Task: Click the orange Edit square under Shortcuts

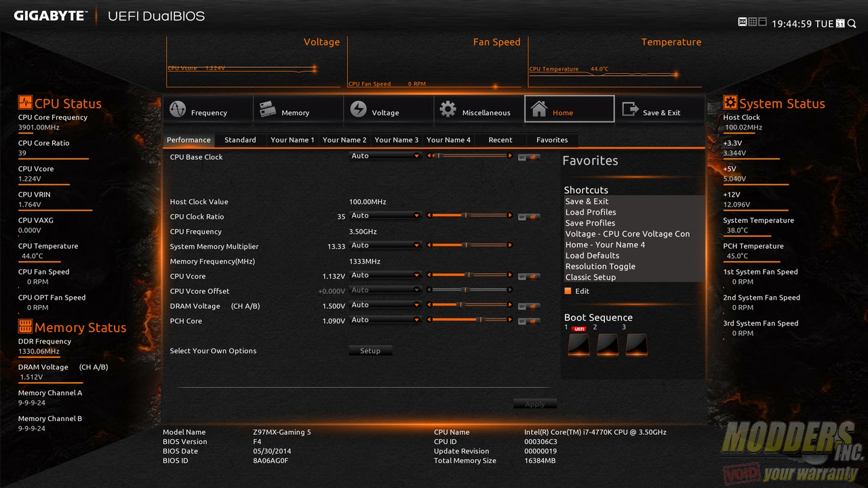Action: (568, 291)
